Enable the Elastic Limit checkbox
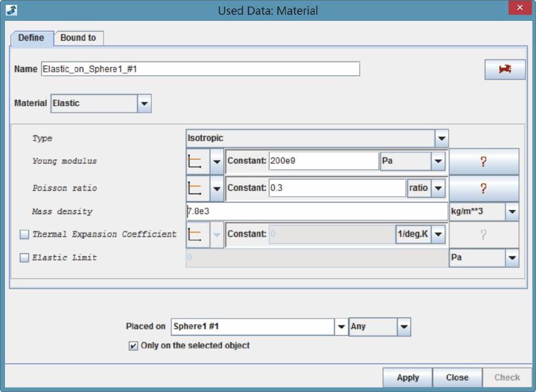This screenshot has height=392, width=536. tap(24, 258)
